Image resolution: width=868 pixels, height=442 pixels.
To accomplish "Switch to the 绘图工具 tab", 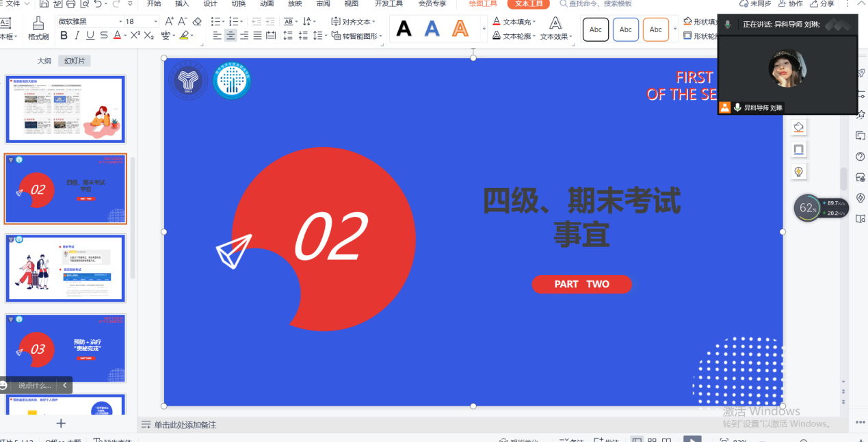I will click(483, 3).
